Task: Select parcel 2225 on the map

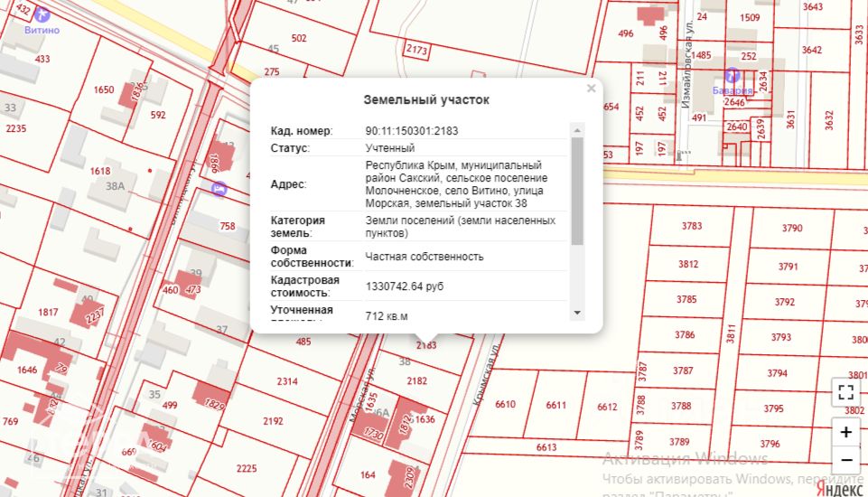Action: click(x=247, y=468)
